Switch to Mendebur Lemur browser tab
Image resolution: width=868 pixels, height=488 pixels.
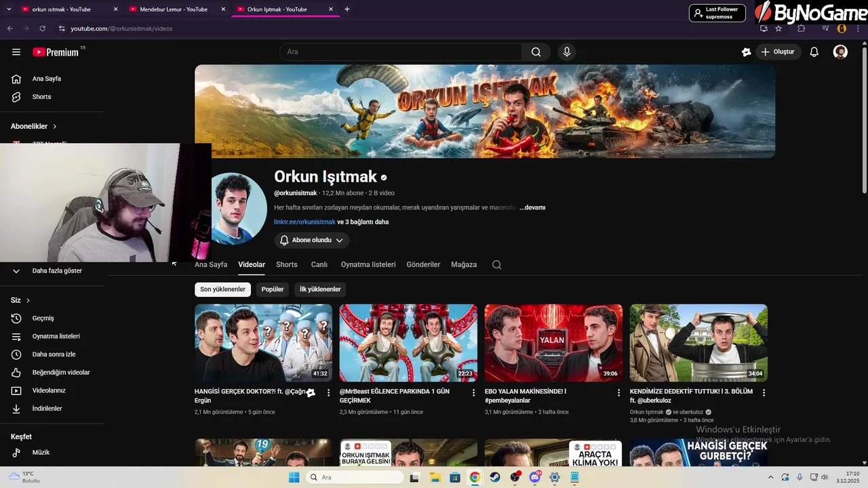[x=176, y=9]
